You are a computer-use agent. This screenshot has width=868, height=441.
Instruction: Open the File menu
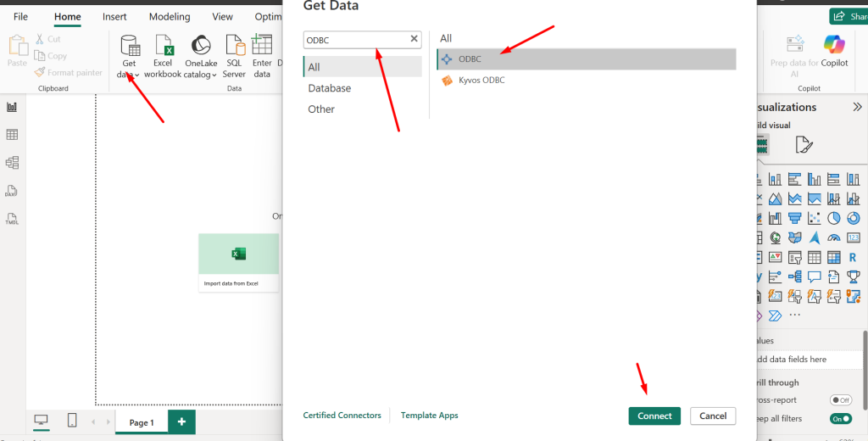[x=20, y=17]
